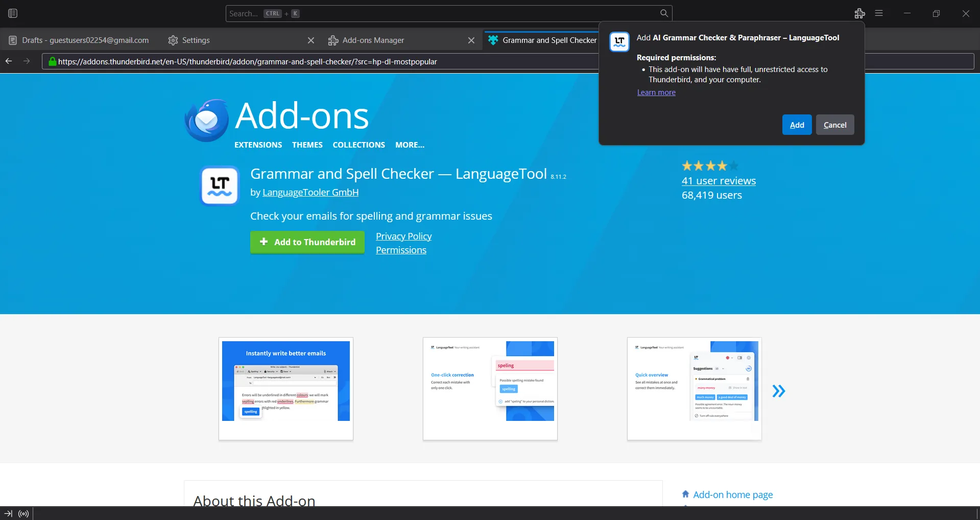
Task: Cancel the add-on installation prompt
Action: coord(834,125)
